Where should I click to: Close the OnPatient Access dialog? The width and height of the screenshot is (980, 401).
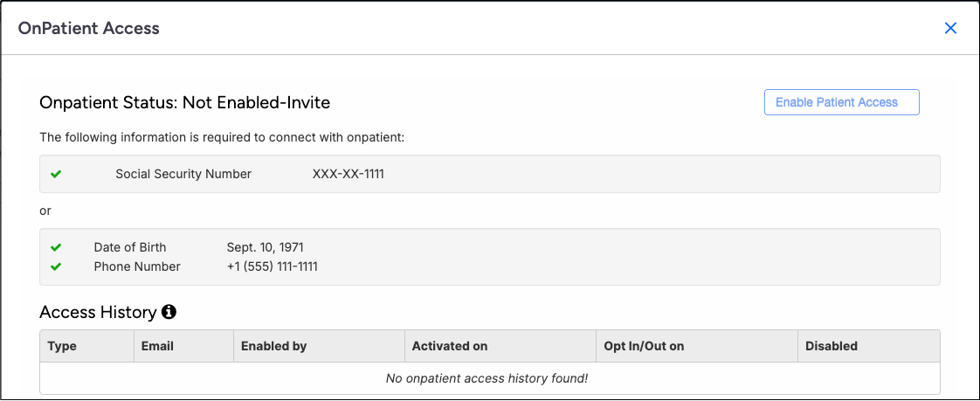click(x=951, y=28)
